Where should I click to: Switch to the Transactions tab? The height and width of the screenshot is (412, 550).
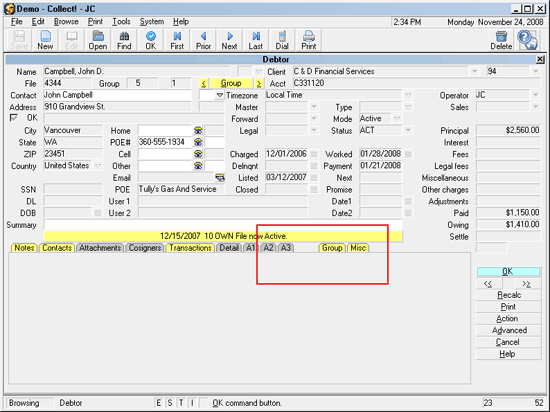[x=190, y=248]
